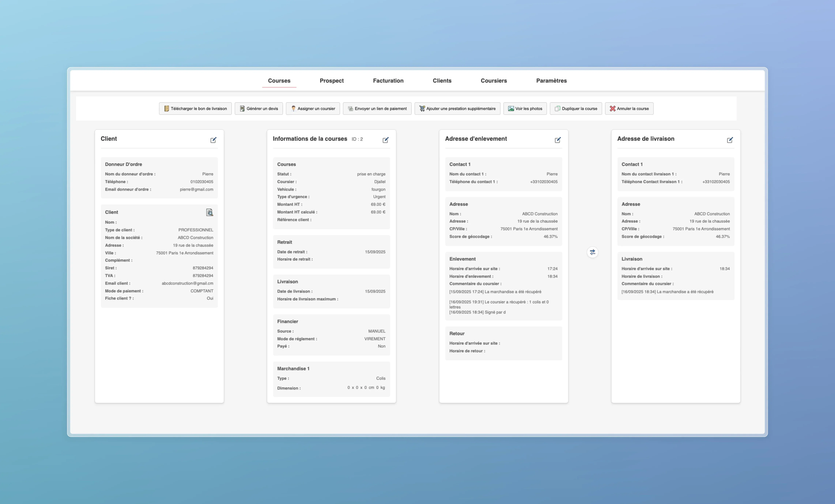
Task: Open the Coursiers tab
Action: point(493,81)
